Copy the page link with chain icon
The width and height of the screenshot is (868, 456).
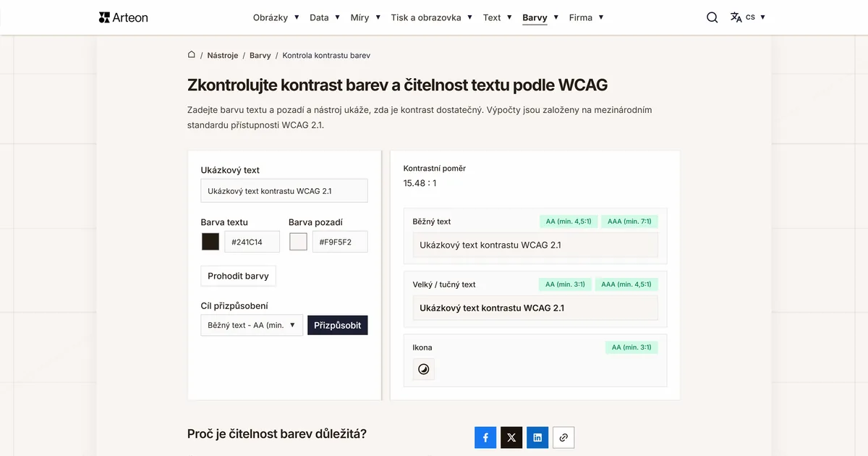(563, 437)
